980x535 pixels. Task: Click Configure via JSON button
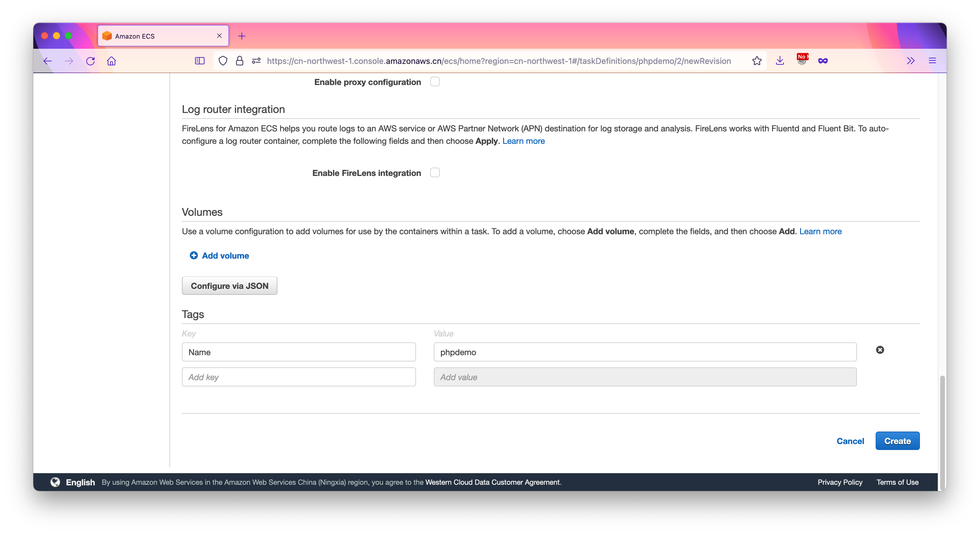[230, 286]
